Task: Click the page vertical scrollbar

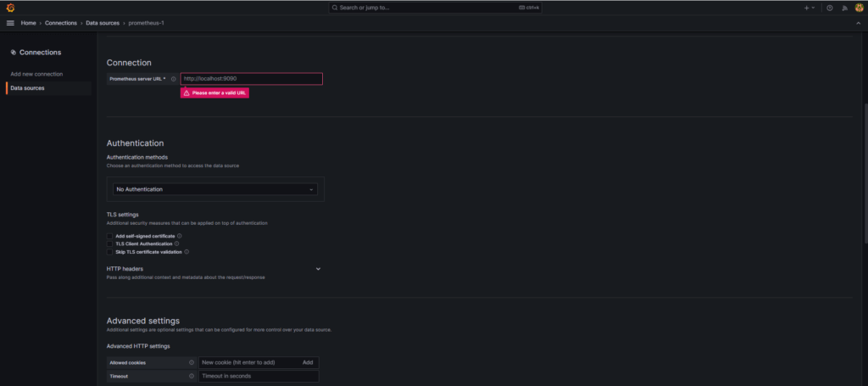Action: coord(865,174)
